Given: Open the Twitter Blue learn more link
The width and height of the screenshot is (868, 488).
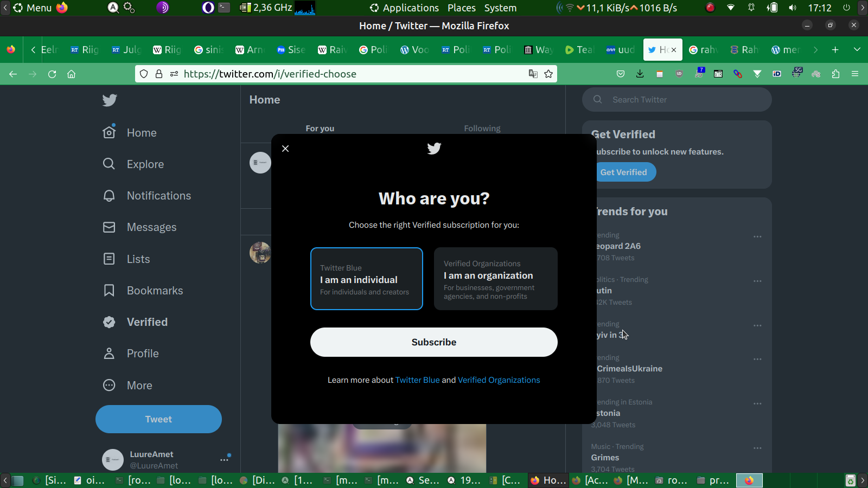Looking at the screenshot, I should click(x=417, y=380).
